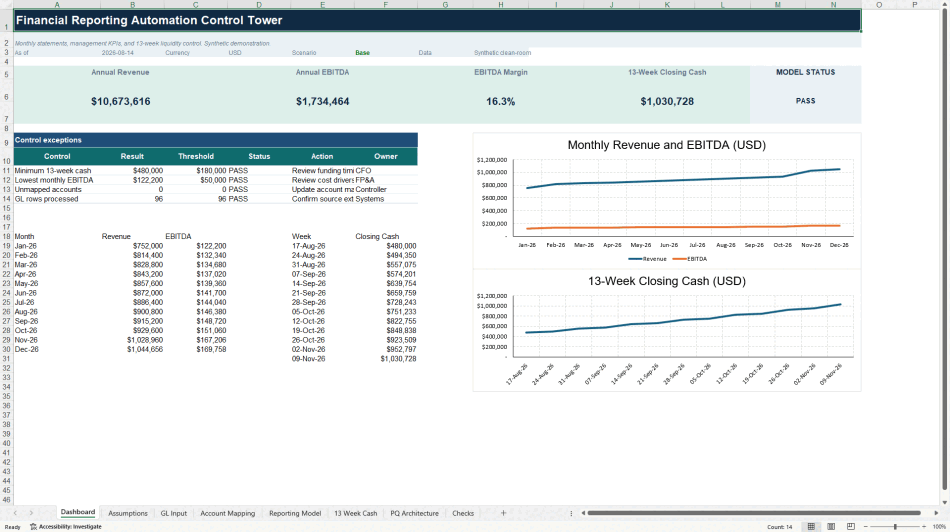Open the PQ Architecture sheet tab

click(414, 513)
